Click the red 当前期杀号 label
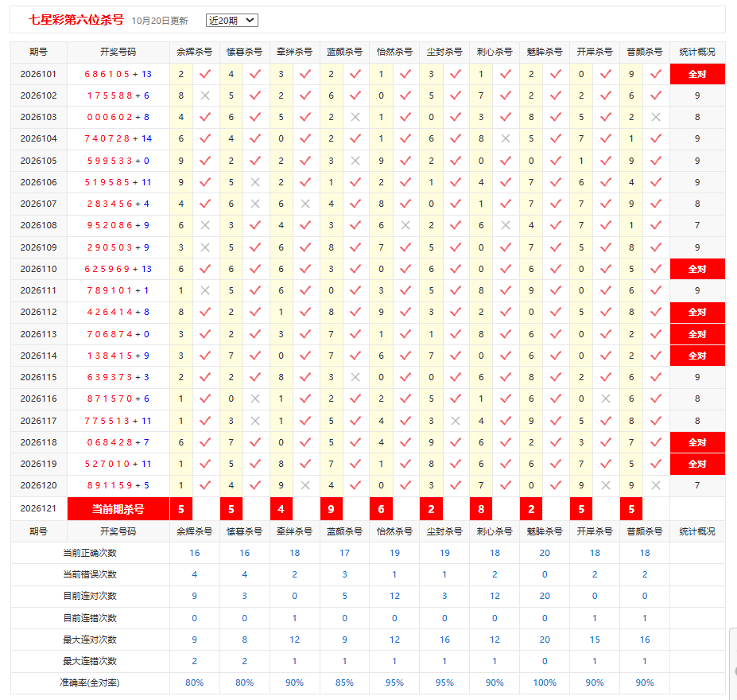The height and width of the screenshot is (700, 737). pyautogui.click(x=118, y=508)
